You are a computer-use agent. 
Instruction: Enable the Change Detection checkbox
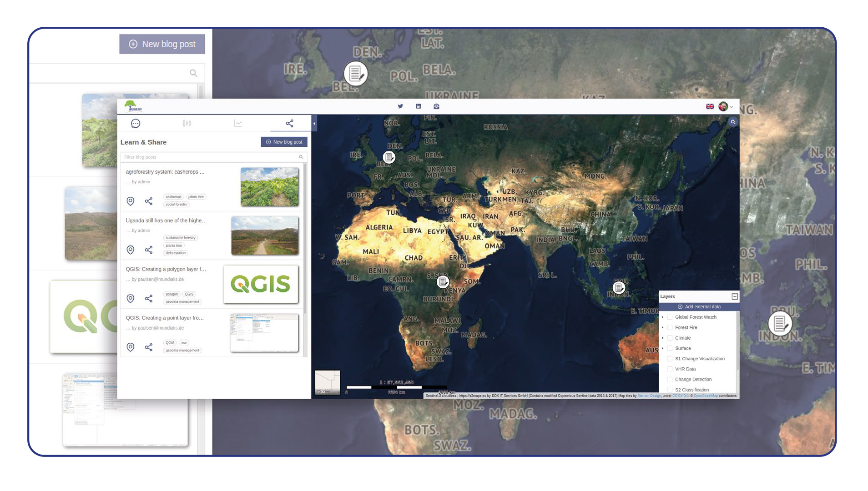(x=670, y=380)
